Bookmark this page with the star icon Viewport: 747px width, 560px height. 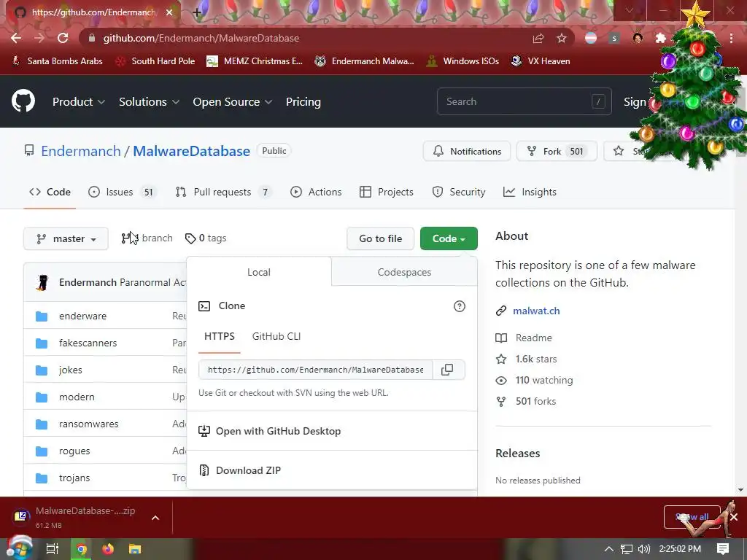(562, 38)
